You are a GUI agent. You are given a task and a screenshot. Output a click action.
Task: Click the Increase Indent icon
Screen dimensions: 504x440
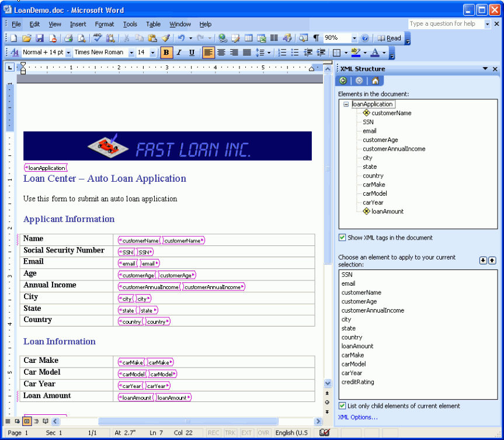[x=321, y=53]
